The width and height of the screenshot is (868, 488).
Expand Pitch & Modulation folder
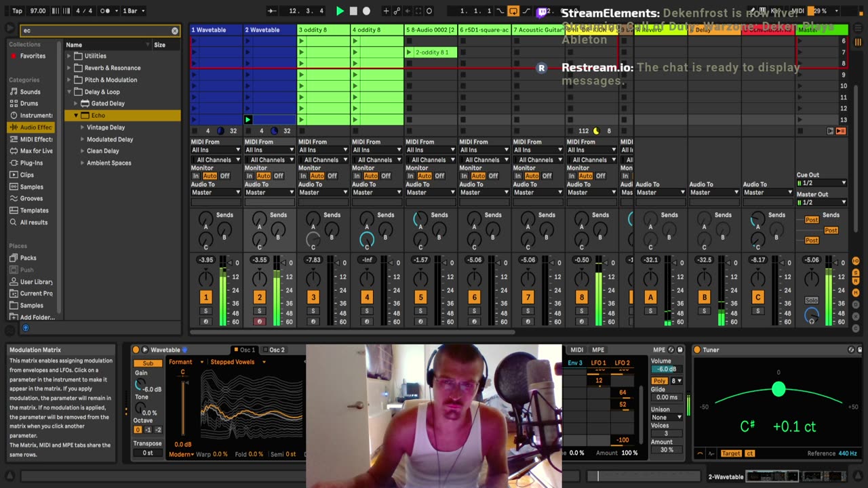[68, 80]
